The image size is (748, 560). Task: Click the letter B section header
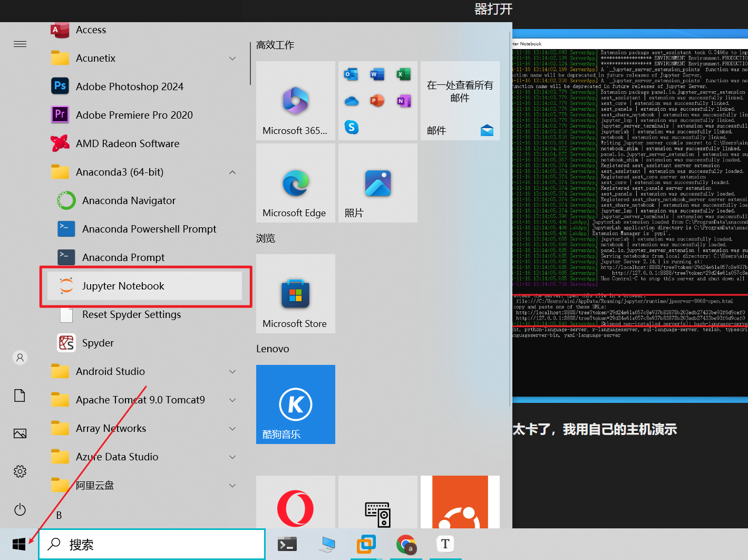pyautogui.click(x=59, y=515)
